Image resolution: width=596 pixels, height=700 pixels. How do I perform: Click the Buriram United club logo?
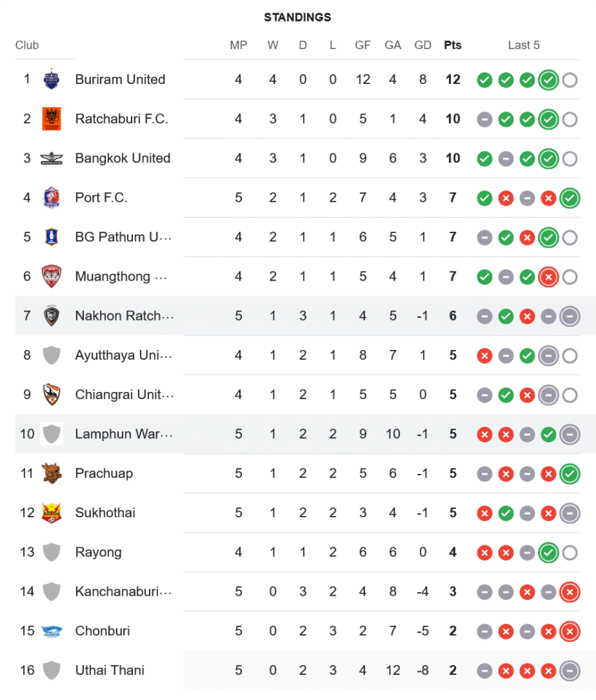point(52,79)
